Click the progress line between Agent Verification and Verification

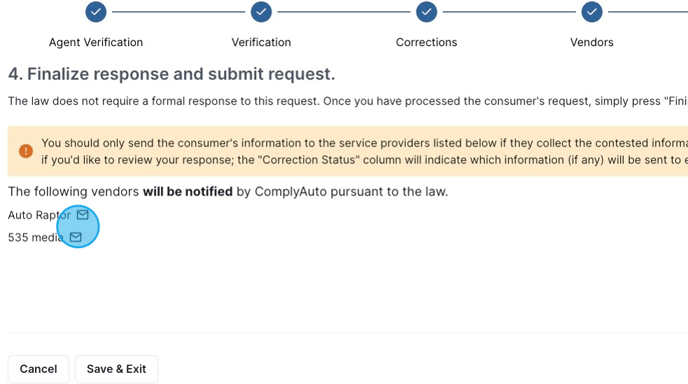point(179,12)
